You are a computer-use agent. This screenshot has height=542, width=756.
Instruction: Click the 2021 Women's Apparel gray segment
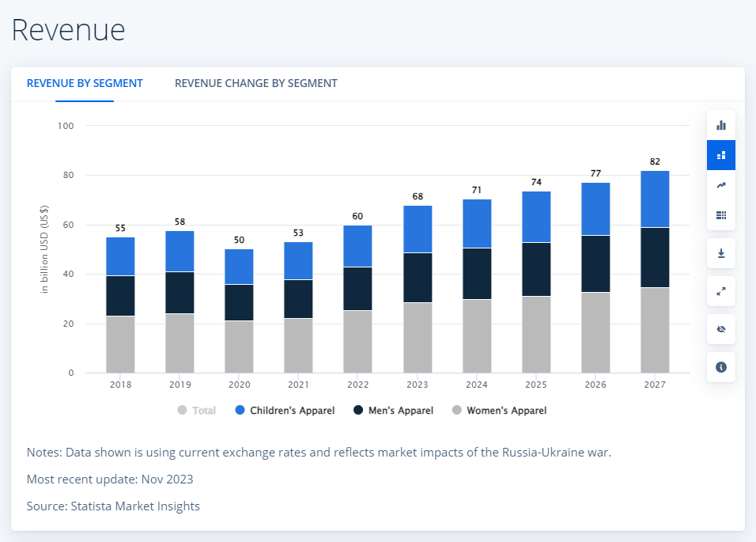pos(298,345)
